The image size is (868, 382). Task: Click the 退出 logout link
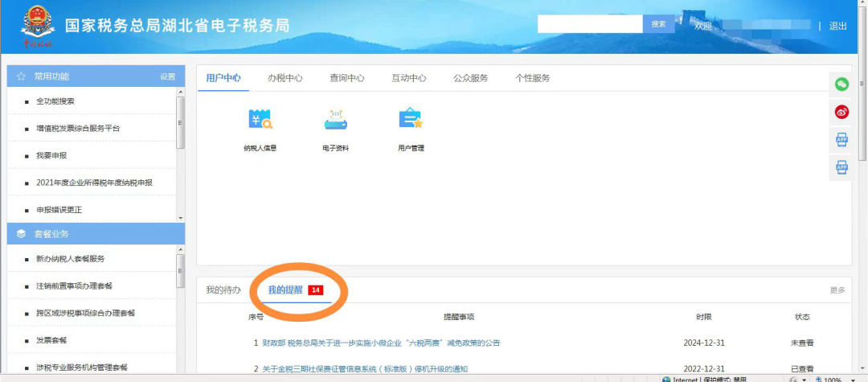838,26
